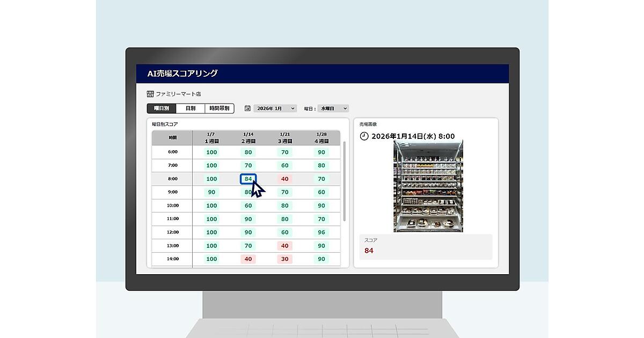Select score 70 at 6:00 in 3週目

tap(284, 152)
